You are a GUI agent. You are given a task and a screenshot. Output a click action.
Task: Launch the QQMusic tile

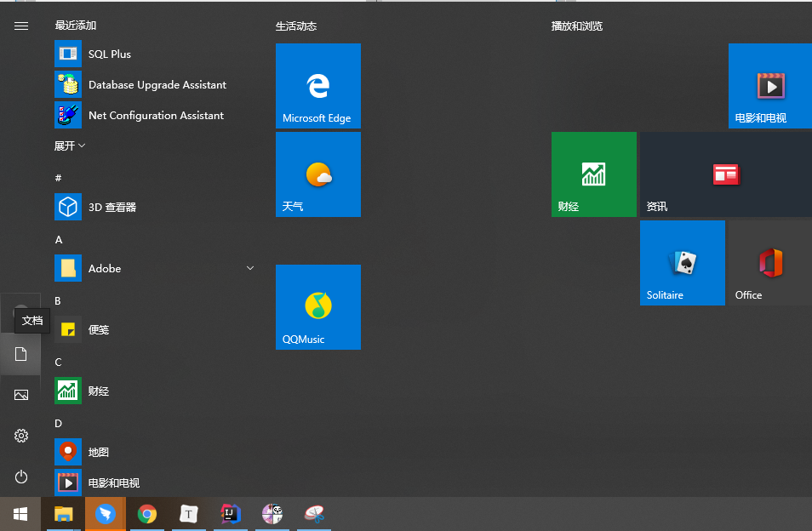click(x=318, y=307)
